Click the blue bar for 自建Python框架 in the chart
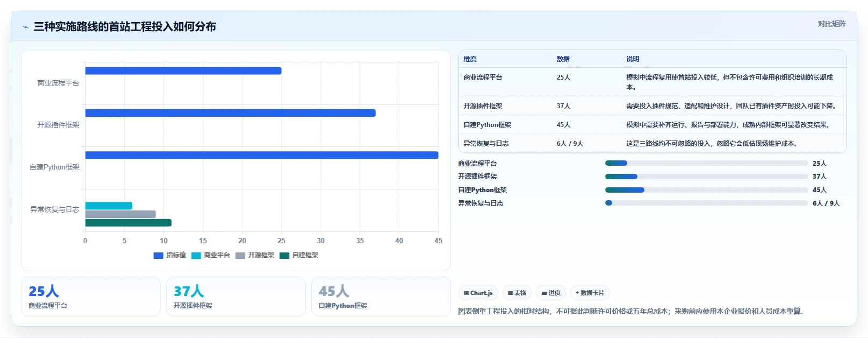 [262, 155]
